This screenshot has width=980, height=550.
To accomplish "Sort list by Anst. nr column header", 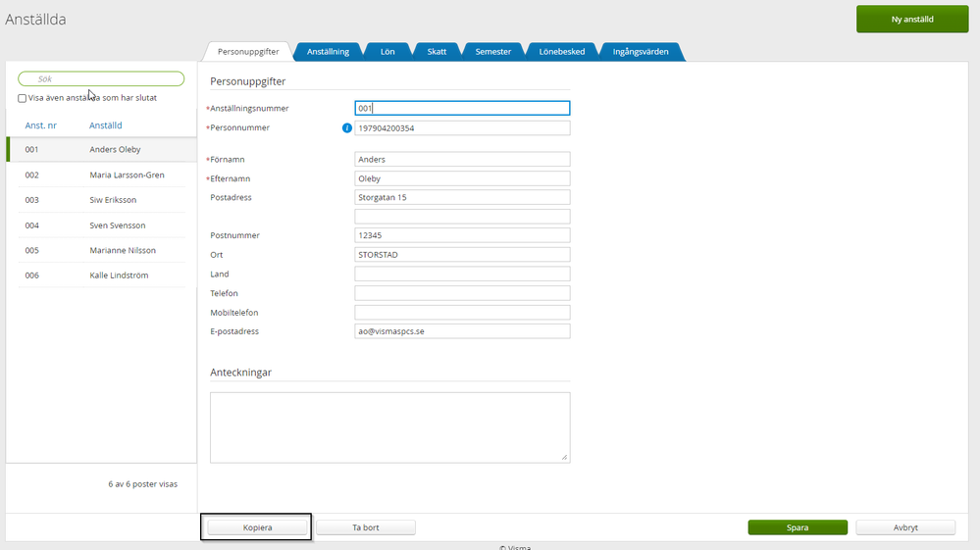I will (x=41, y=125).
